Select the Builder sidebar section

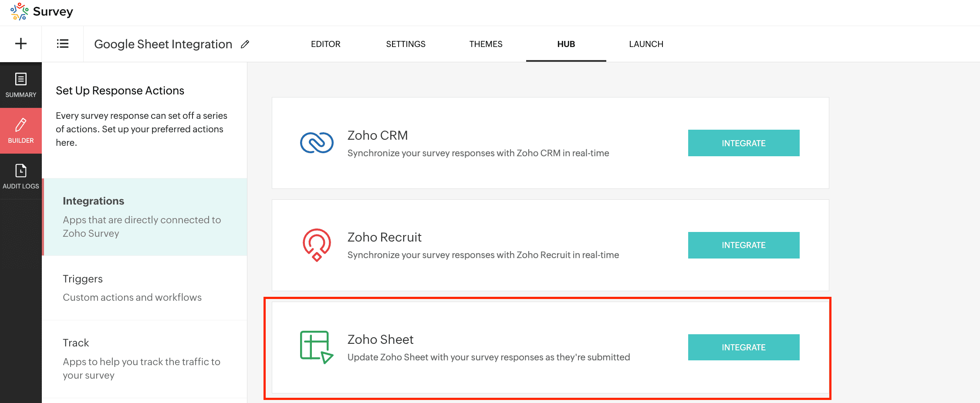21,131
